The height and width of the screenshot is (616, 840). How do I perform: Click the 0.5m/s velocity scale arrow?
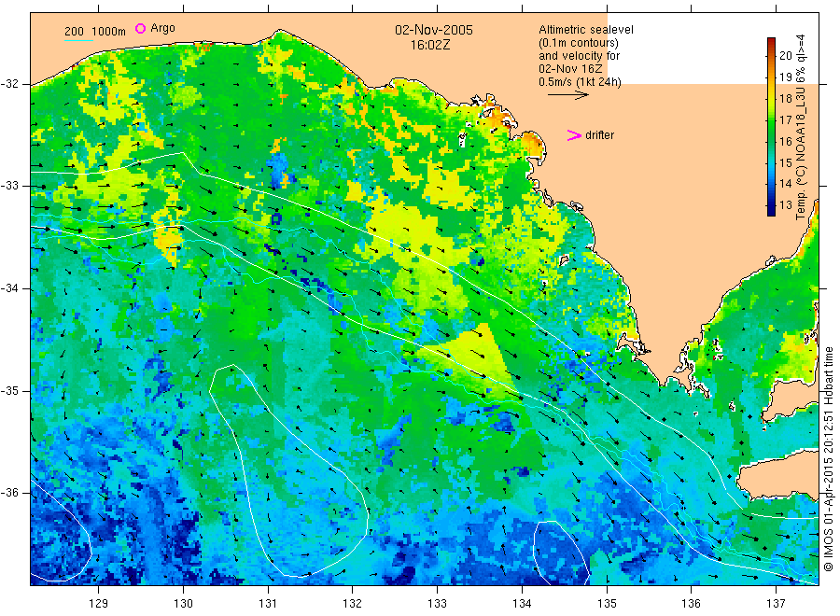567,95
